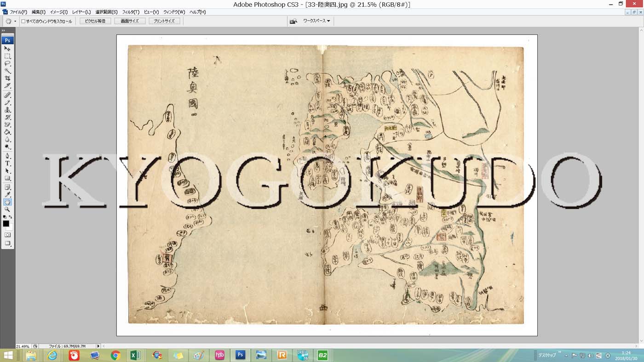Expand the デスクトップ toolbar chevron
The height and width of the screenshot is (362, 644).
(x=560, y=352)
